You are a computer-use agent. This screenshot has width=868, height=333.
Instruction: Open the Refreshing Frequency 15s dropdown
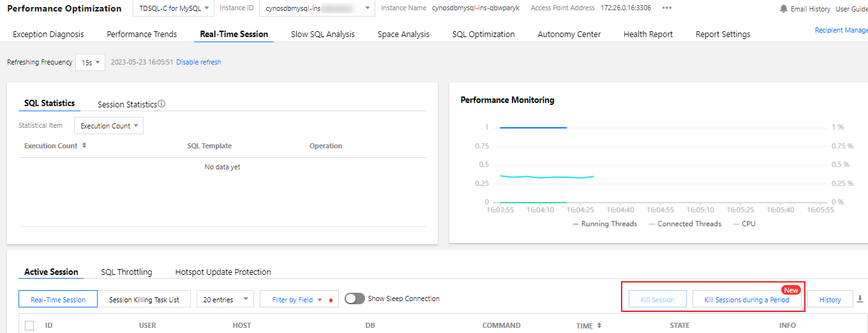point(90,62)
